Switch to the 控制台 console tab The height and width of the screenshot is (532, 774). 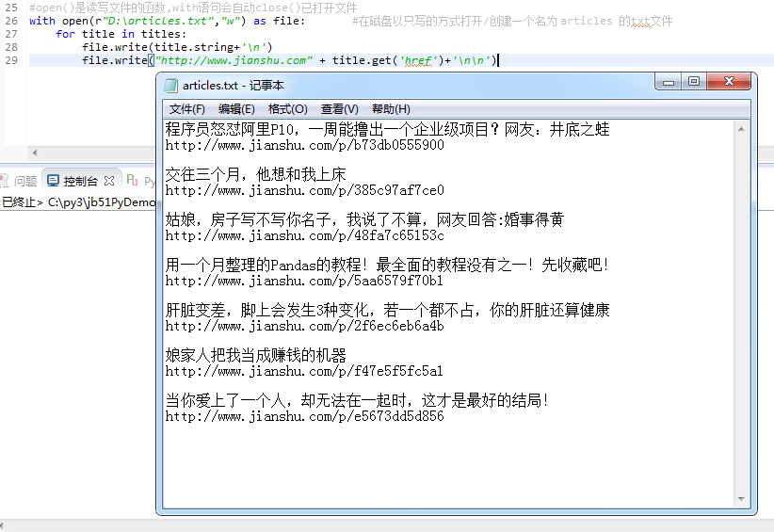(x=80, y=181)
